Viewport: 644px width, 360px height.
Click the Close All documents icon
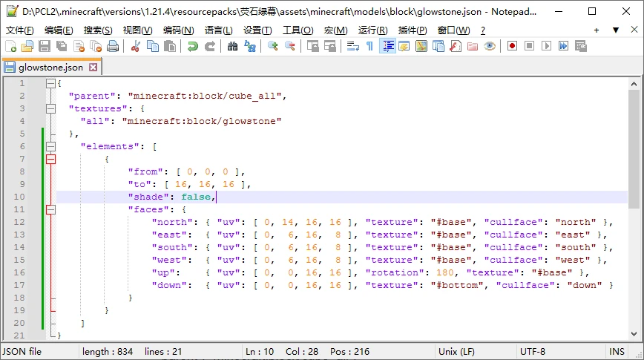[x=96, y=46]
